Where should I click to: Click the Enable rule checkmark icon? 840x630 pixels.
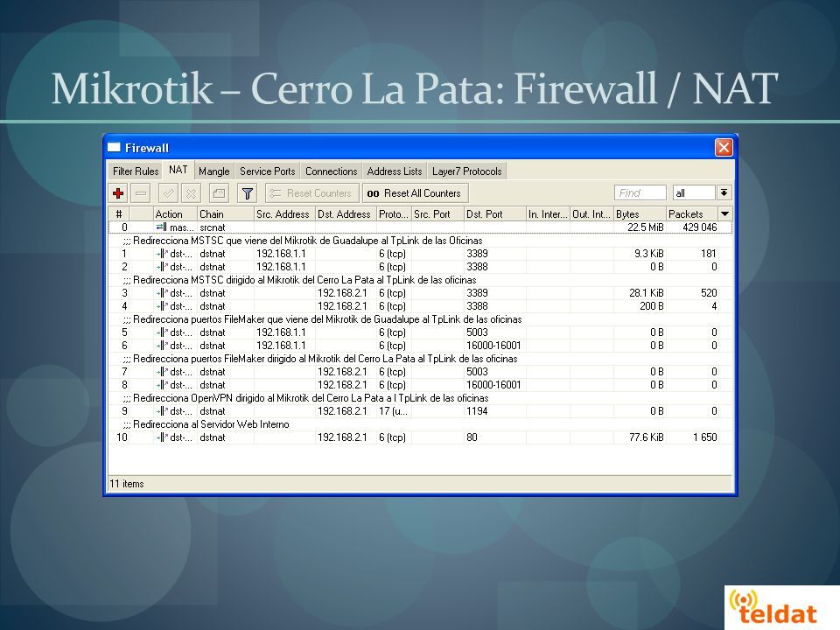[x=169, y=193]
